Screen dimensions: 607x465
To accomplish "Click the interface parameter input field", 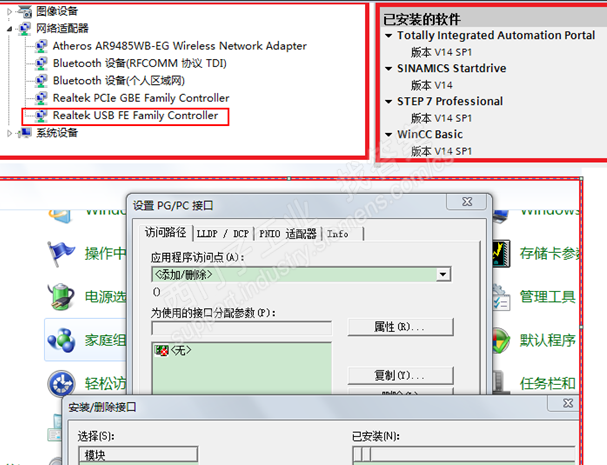I will [x=242, y=328].
